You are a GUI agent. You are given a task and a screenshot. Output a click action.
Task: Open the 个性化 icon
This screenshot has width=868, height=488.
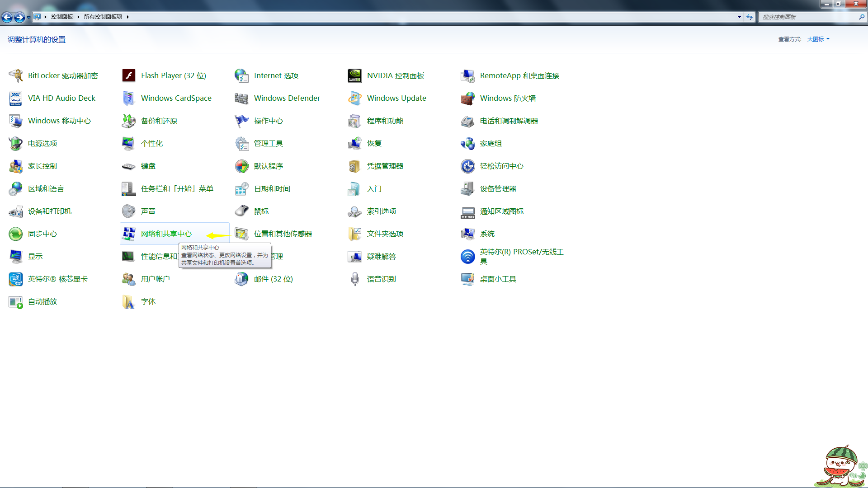pos(129,143)
